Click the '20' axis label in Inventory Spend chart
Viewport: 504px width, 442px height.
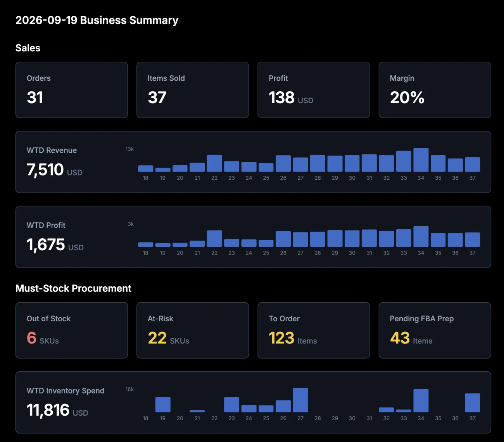(180, 418)
